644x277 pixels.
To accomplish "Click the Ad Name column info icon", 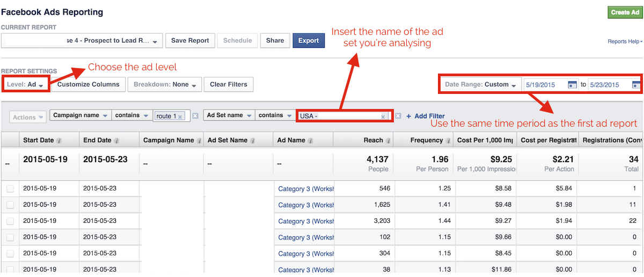I will tap(311, 141).
